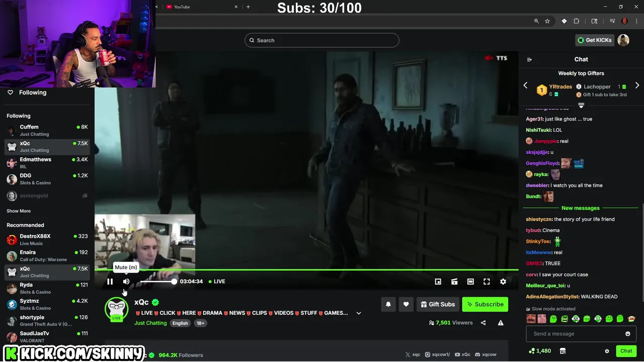Open the Chrome three-dot menu
This screenshot has width=644, height=362.
[636, 21]
